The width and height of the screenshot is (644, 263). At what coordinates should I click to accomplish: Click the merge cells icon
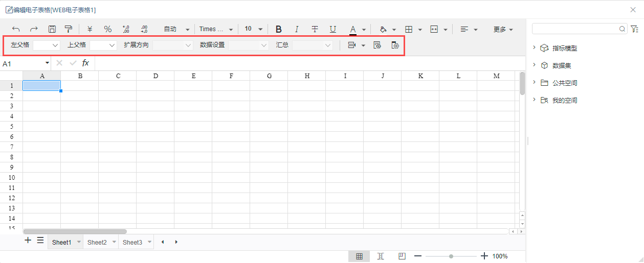(x=434, y=29)
